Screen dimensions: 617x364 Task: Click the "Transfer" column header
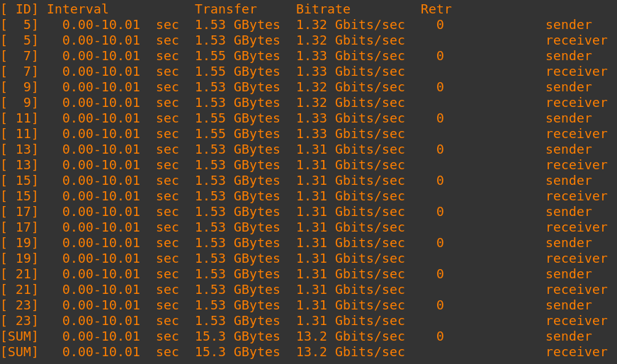(x=226, y=9)
